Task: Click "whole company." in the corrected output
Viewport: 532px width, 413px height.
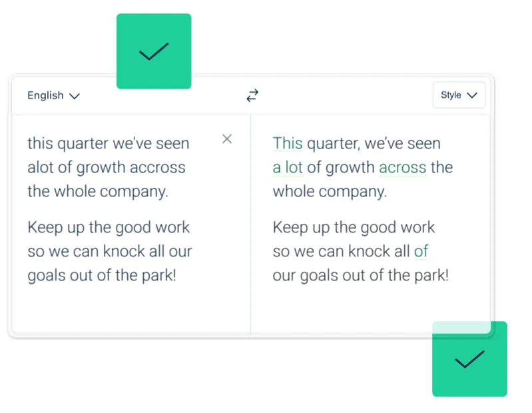Action: coord(329,192)
